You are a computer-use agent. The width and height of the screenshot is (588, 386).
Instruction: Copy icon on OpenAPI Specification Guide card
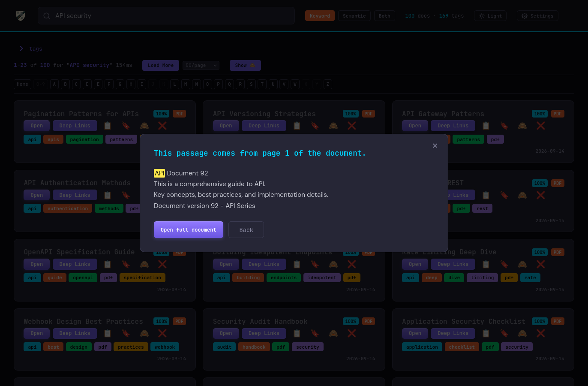click(x=108, y=264)
